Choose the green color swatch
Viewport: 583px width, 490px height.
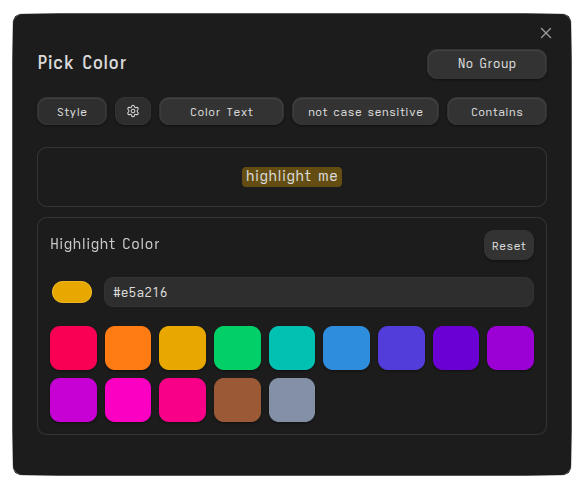click(x=237, y=348)
